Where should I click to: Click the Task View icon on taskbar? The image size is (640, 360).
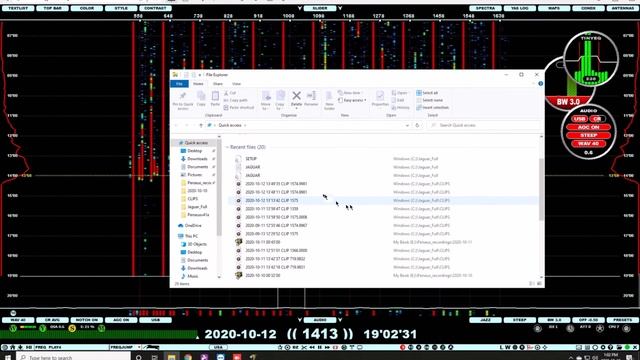(155, 357)
